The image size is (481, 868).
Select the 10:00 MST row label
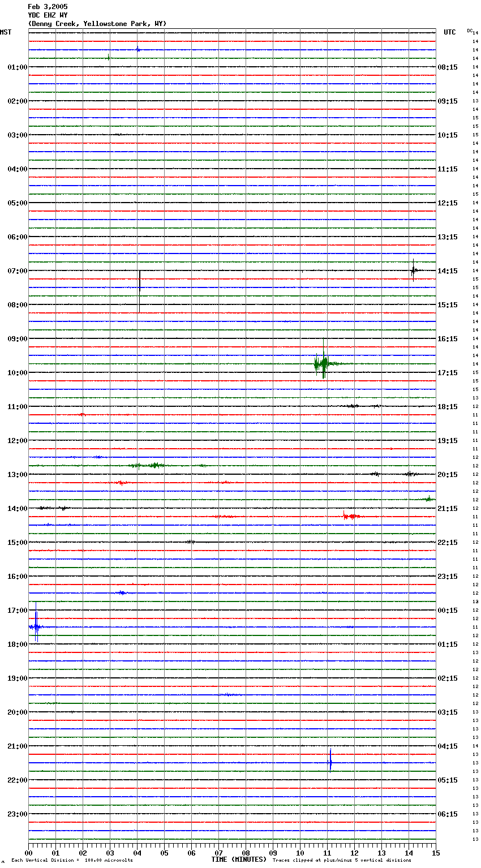coord(18,373)
